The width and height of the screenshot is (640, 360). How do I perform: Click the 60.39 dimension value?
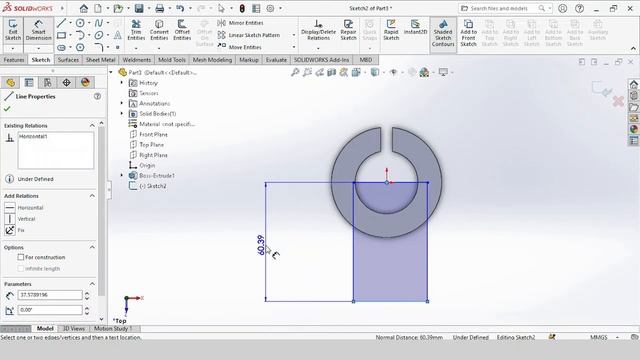pyautogui.click(x=261, y=245)
